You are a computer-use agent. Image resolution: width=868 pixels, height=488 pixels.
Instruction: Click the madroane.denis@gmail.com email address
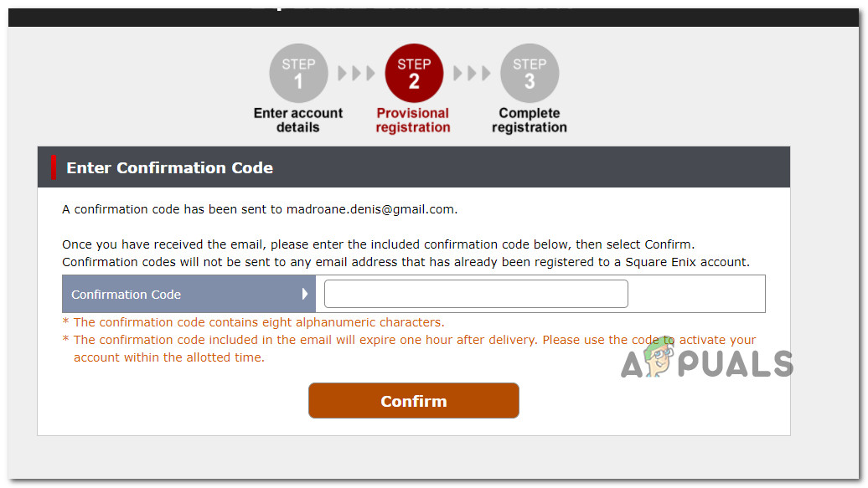point(370,209)
